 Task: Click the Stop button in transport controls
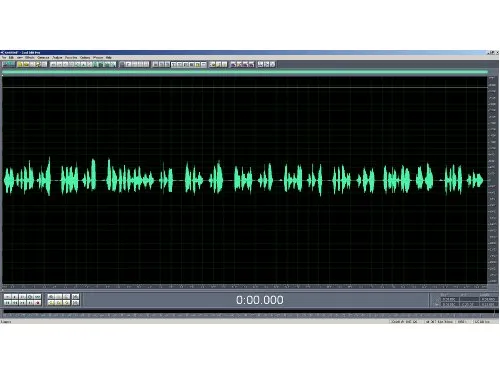point(7,297)
